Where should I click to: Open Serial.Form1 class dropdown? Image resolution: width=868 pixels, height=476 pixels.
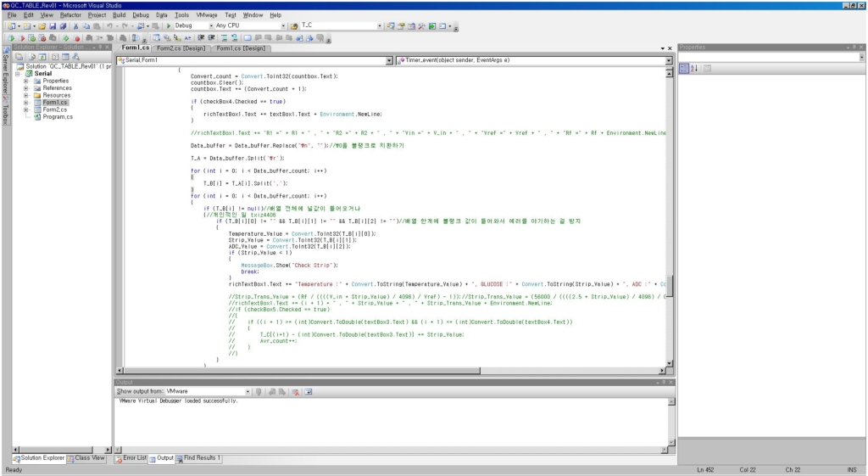coord(389,60)
